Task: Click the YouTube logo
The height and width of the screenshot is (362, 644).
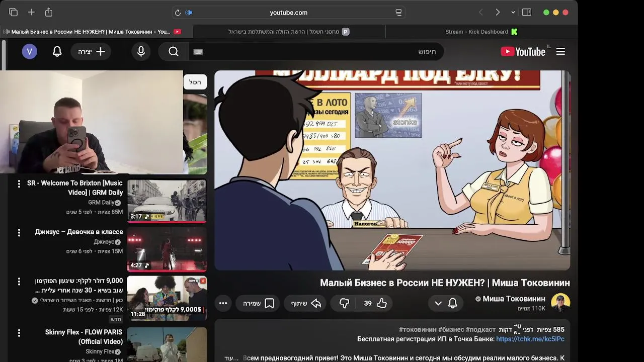Action: [523, 52]
